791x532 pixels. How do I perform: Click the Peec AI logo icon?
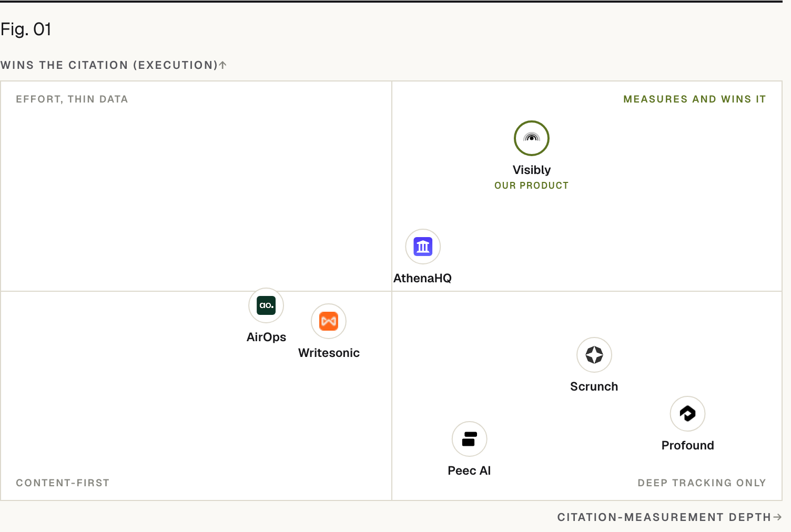click(x=470, y=439)
